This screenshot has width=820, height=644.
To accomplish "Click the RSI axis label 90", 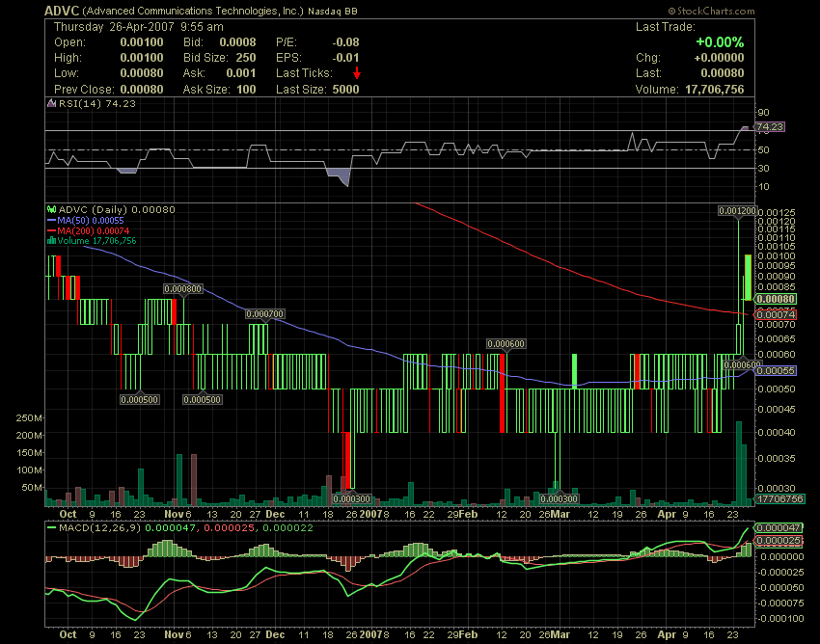I will coord(763,113).
